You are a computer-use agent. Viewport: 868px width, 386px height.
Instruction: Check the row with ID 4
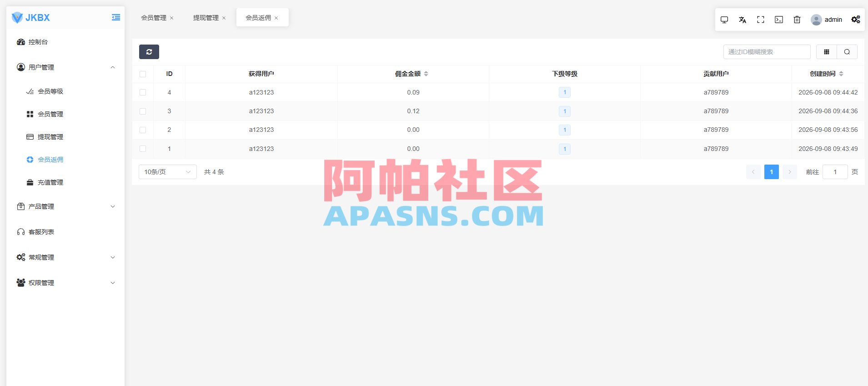coord(143,92)
